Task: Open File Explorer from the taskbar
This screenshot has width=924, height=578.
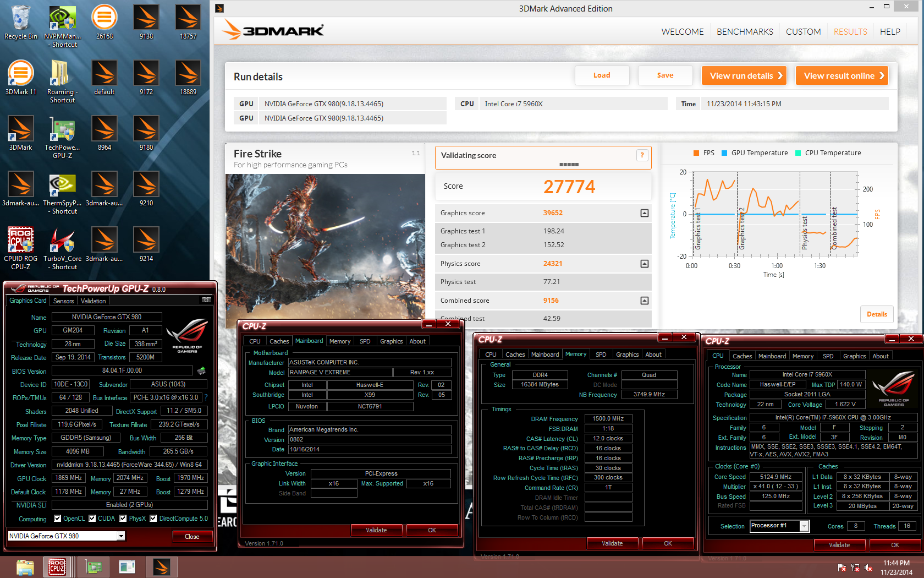Action: pyautogui.click(x=25, y=567)
